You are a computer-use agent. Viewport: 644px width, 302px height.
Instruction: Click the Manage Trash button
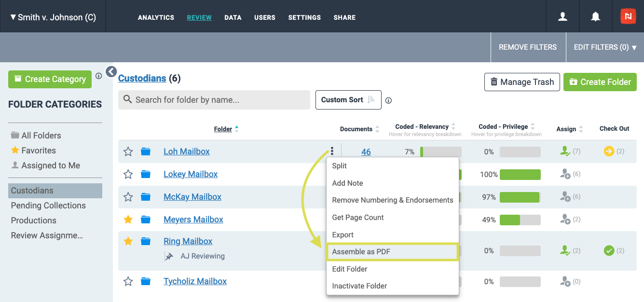pos(522,82)
